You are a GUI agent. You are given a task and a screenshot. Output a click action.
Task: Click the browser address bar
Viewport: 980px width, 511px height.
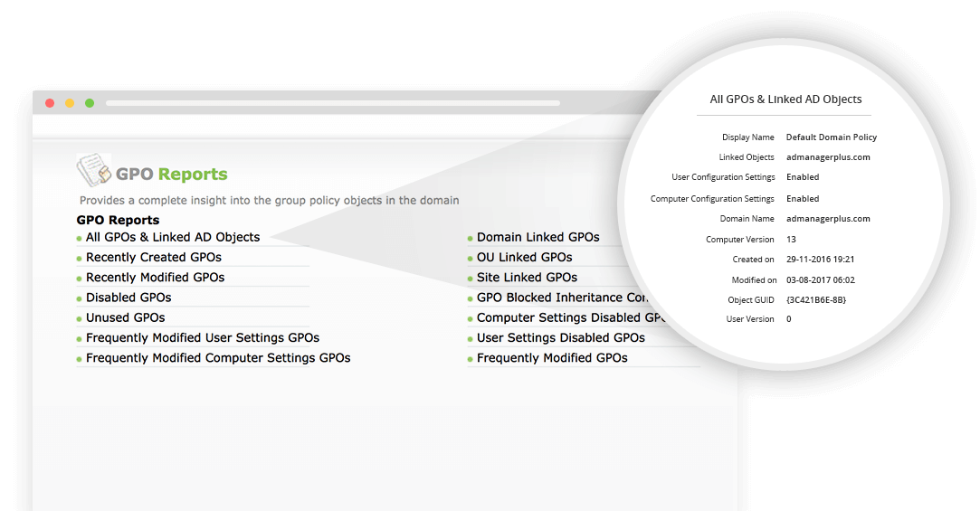(x=333, y=103)
